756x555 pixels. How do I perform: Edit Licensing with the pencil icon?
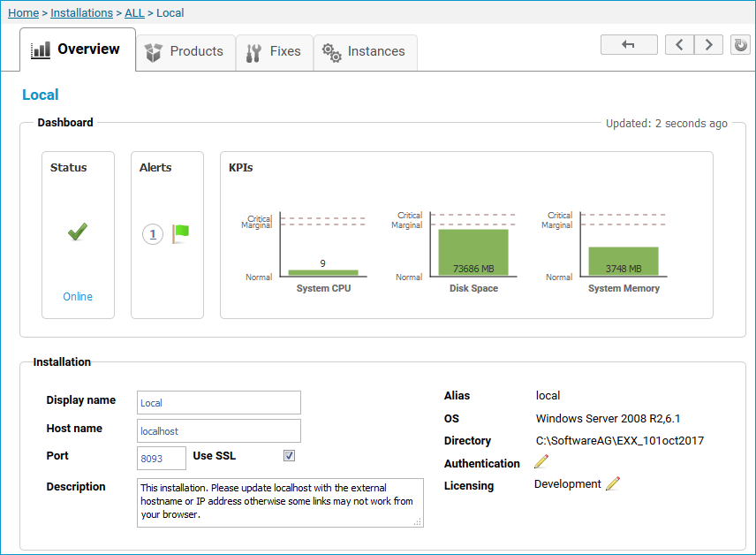click(x=613, y=483)
